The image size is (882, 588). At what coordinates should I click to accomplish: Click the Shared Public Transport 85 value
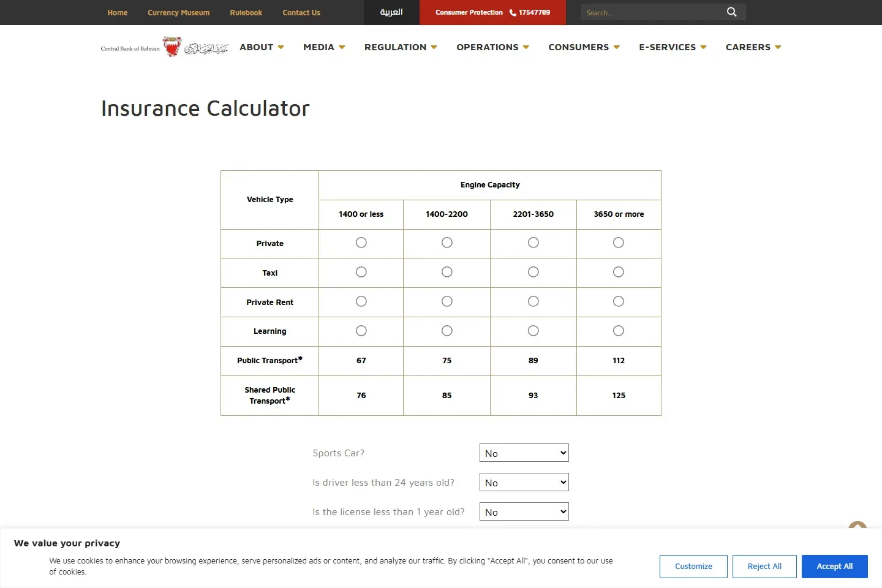pos(447,396)
